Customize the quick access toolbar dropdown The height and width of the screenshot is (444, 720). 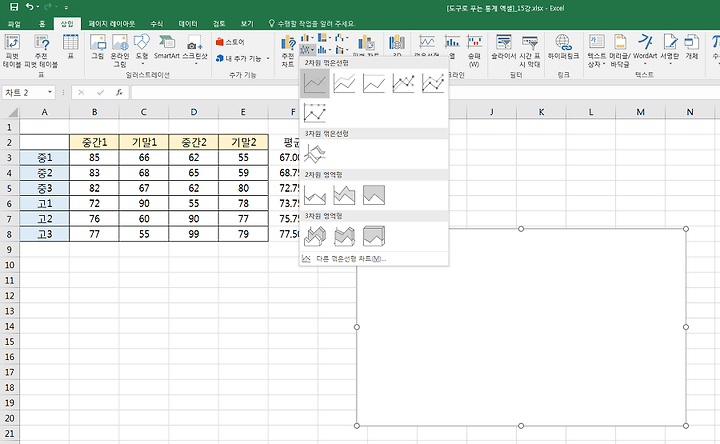coord(66,7)
